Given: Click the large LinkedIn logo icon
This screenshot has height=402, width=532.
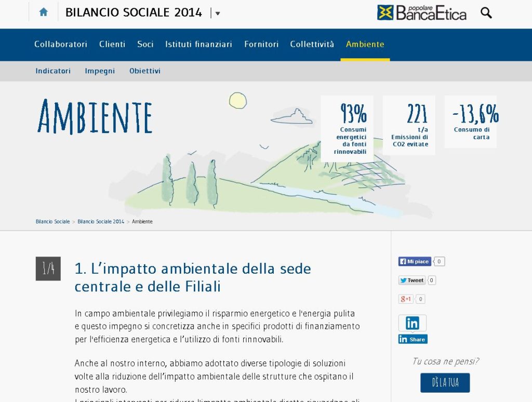Looking at the screenshot, I should [x=412, y=323].
